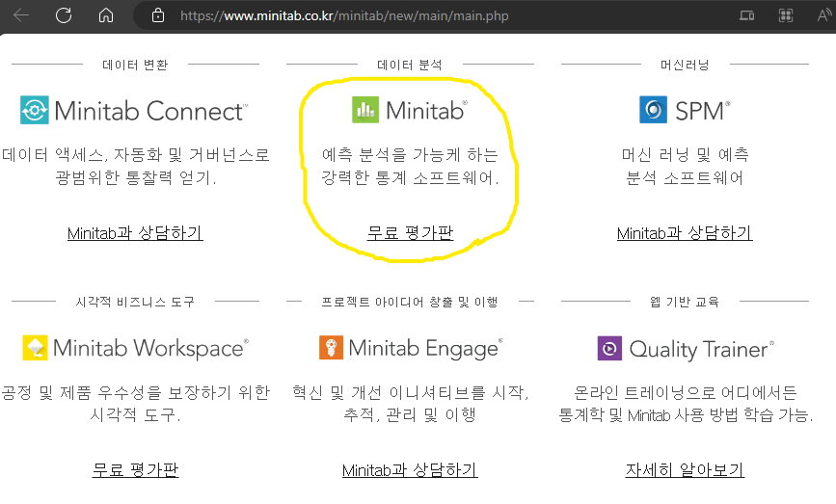Open 무료 평가판 link under Minitab
The image size is (836, 504).
click(x=410, y=233)
